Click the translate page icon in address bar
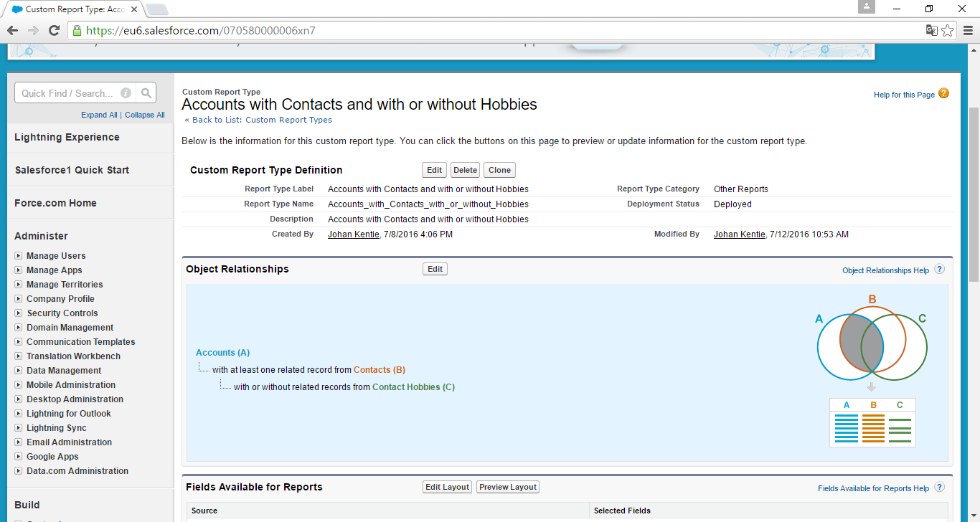980x522 pixels. pyautogui.click(x=931, y=30)
